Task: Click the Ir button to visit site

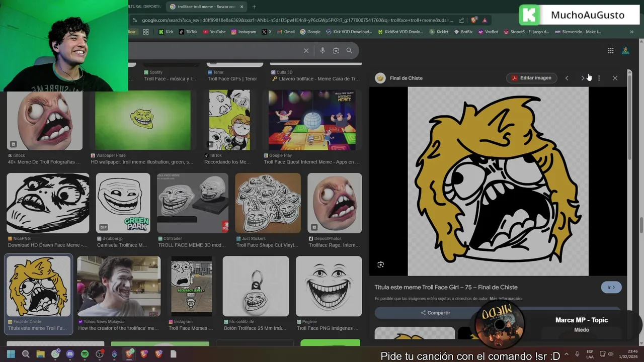Action: coord(611,287)
